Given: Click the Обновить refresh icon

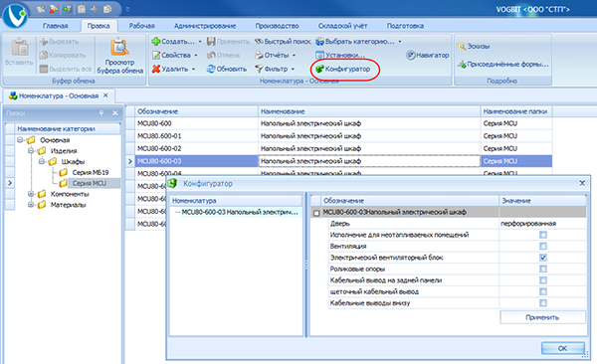Looking at the screenshot, I should click(x=211, y=69).
